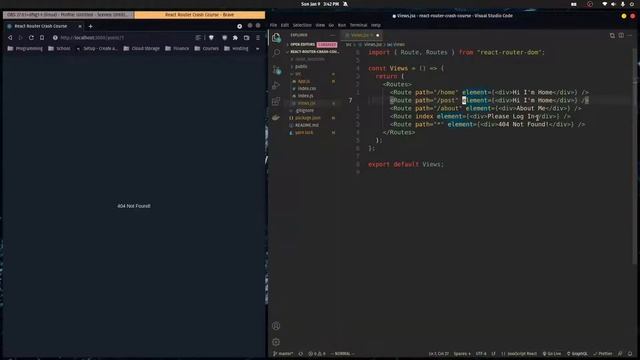This screenshot has width=640, height=360.
Task: Click the compare/open changes icon in editor toolbar
Action: (612, 36)
